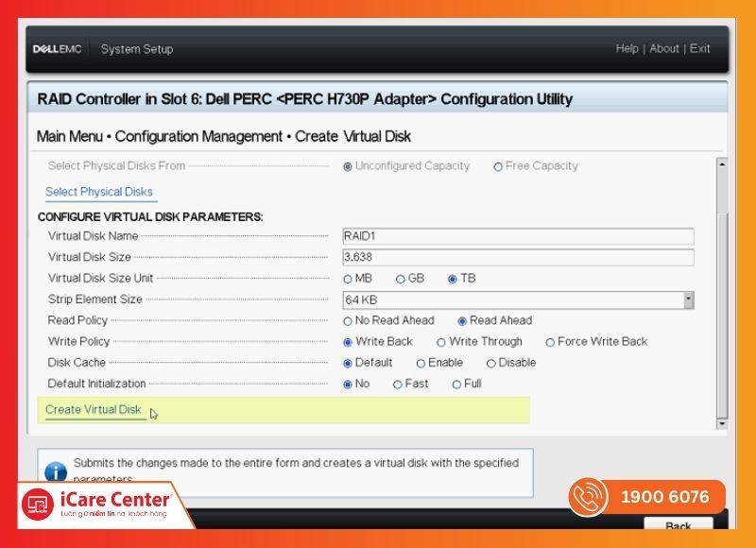Click the Create Virtual Disk link
The width and height of the screenshot is (756, 548).
[93, 410]
